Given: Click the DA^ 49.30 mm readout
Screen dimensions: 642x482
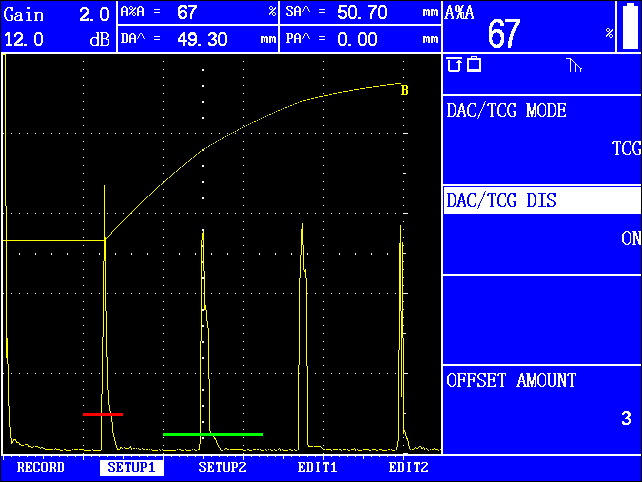Looking at the screenshot, I should coord(197,40).
